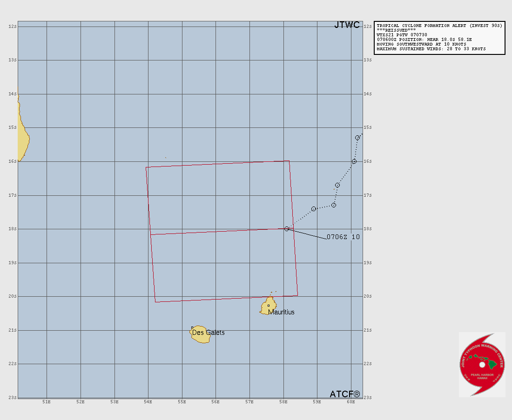
Task: Click the Joint Typhoon Warning Center logo
Action: coord(482,364)
